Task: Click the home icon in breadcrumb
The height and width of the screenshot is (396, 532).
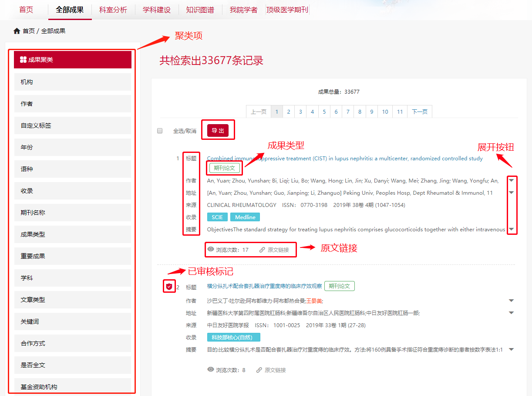Action: tap(17, 31)
